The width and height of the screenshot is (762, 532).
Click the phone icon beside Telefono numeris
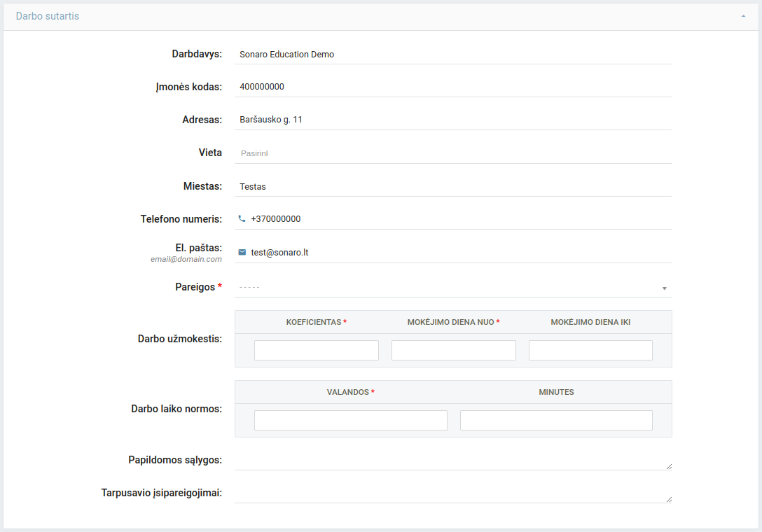click(x=242, y=218)
